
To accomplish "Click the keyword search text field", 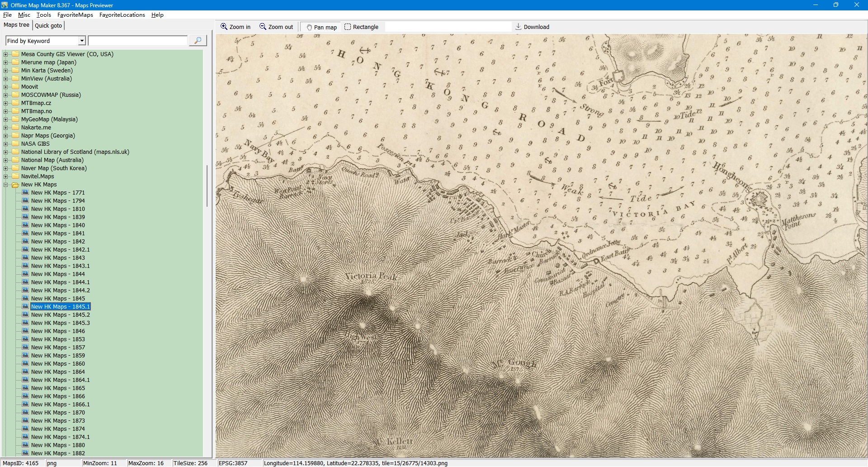I will click(x=138, y=41).
